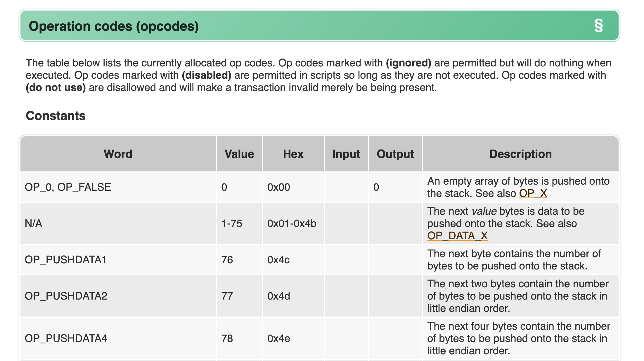Select the Hex column header
Viewport: 644px width, 361px height.
point(293,154)
